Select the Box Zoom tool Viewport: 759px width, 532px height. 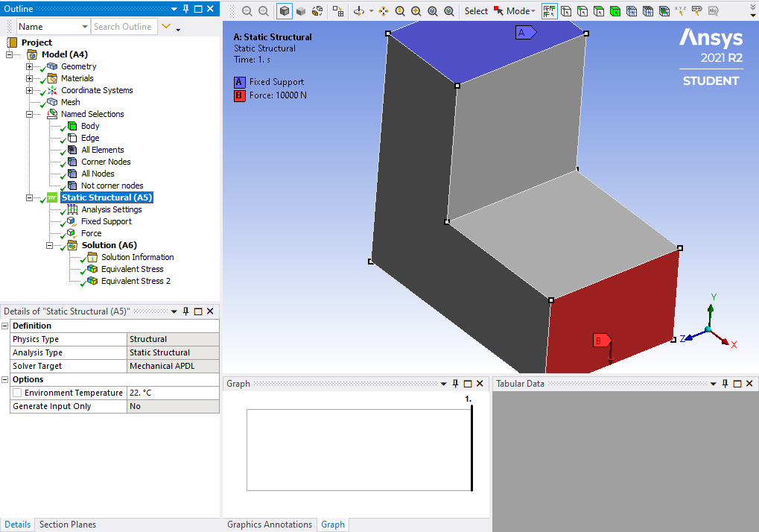[x=416, y=11]
